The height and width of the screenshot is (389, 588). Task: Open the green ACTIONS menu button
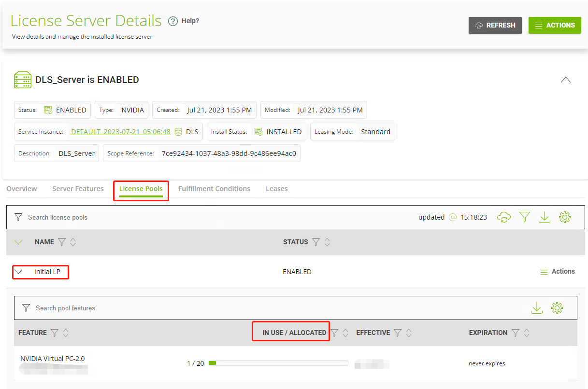click(x=555, y=25)
